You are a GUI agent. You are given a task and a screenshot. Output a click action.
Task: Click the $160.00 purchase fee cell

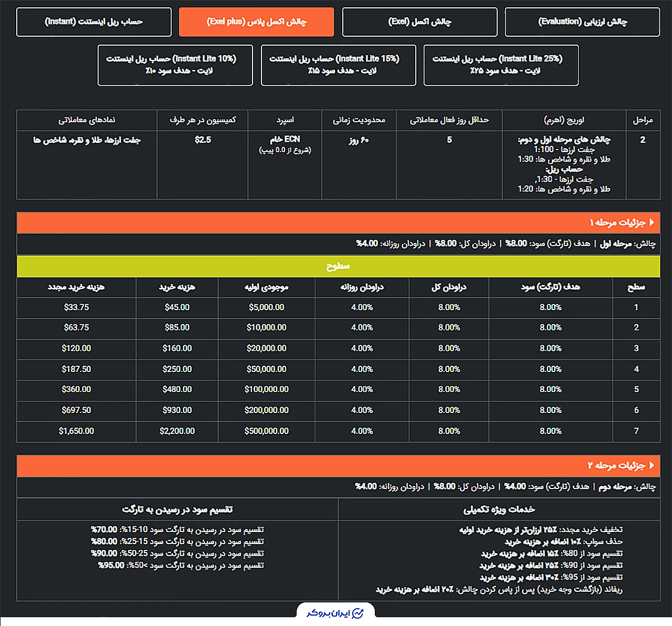pos(177,348)
